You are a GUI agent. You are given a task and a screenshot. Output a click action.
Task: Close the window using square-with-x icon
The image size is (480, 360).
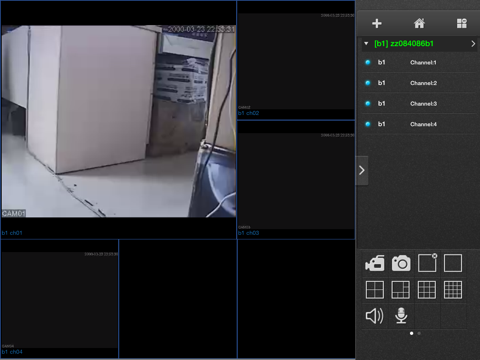427,263
